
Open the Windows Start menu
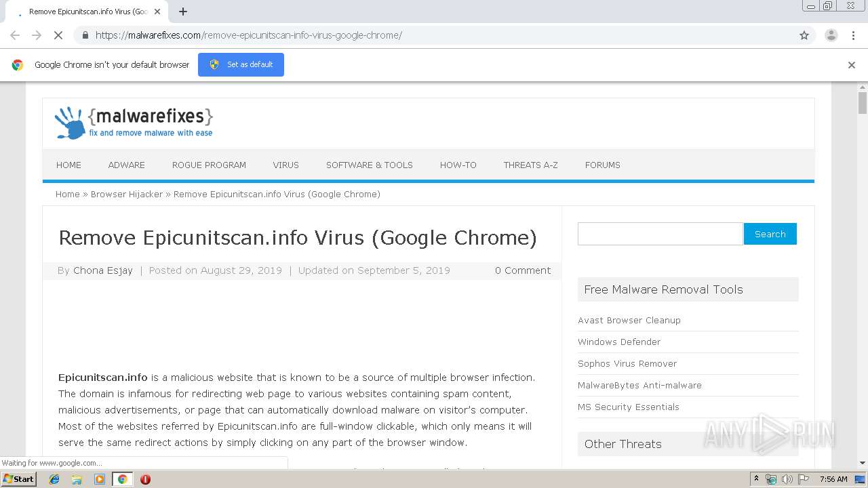(x=18, y=479)
